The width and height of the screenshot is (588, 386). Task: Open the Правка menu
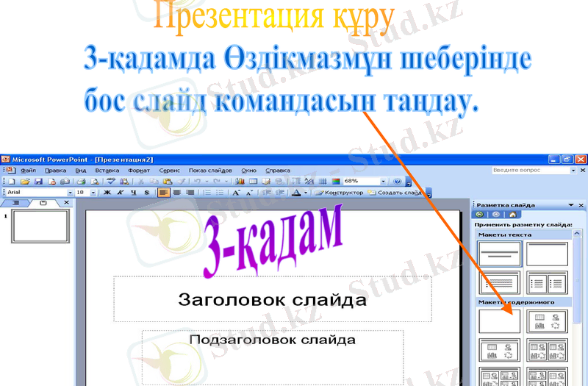[x=56, y=171]
